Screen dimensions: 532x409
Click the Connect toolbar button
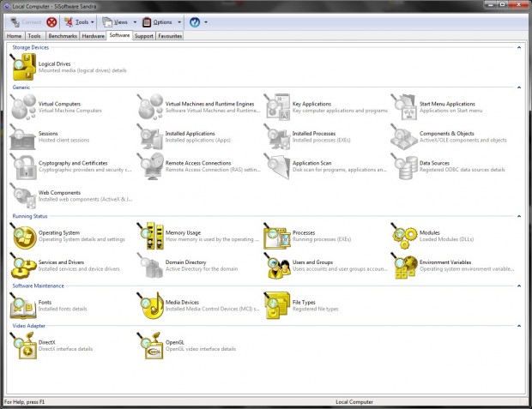pyautogui.click(x=26, y=22)
